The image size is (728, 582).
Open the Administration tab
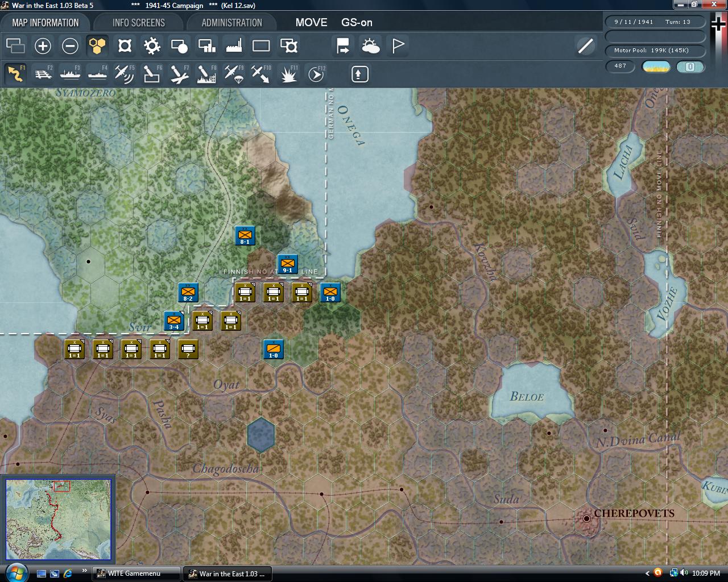[x=231, y=23]
